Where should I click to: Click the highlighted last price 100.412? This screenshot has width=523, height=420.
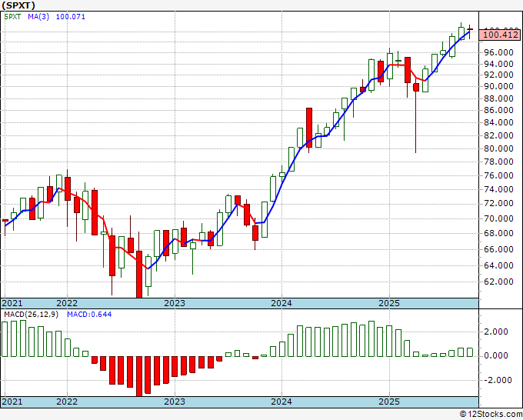click(501, 35)
